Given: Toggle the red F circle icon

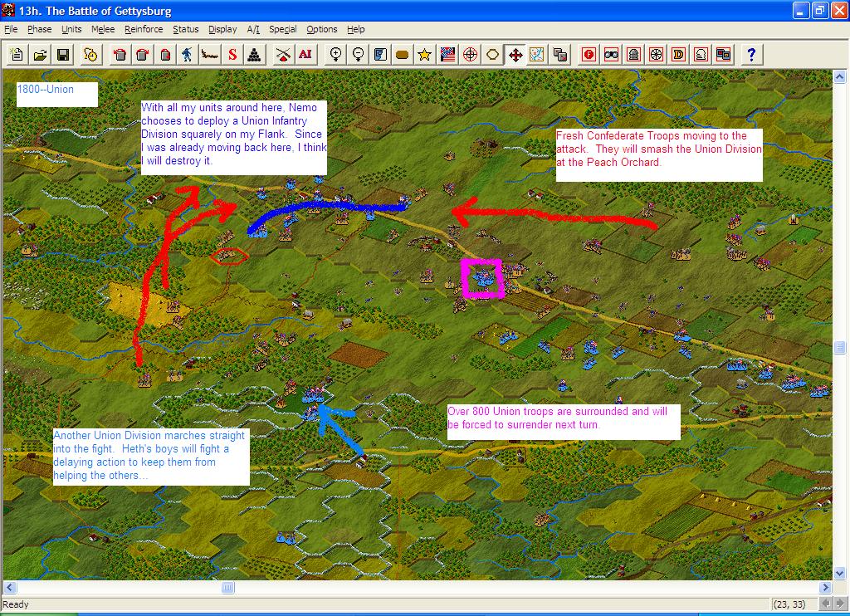Looking at the screenshot, I should (x=589, y=54).
